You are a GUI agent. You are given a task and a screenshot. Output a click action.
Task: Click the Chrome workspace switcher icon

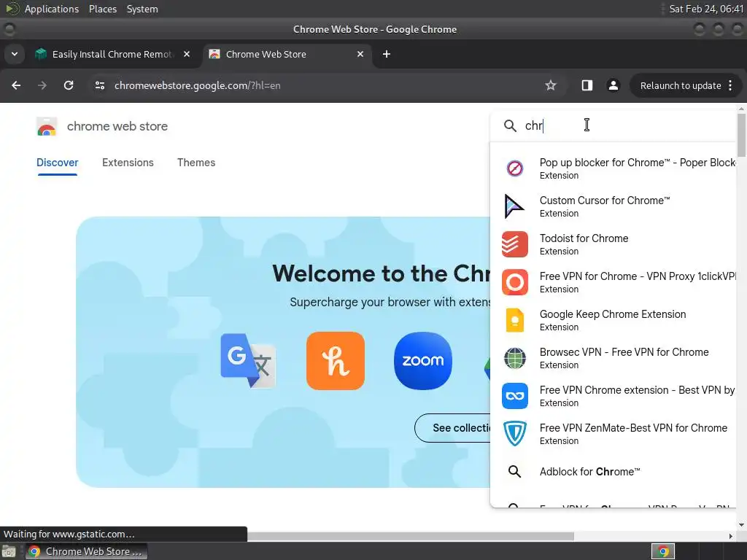click(662, 551)
